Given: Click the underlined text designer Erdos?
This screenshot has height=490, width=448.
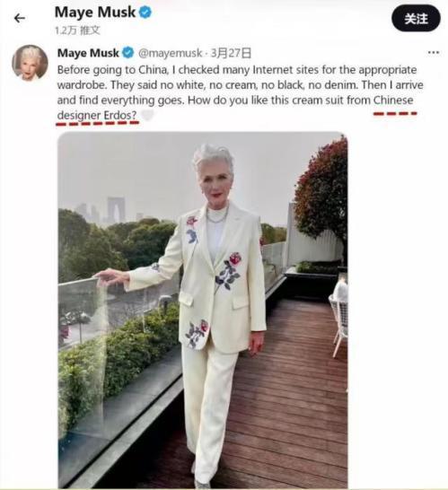Looking at the screenshot, I should (97, 116).
